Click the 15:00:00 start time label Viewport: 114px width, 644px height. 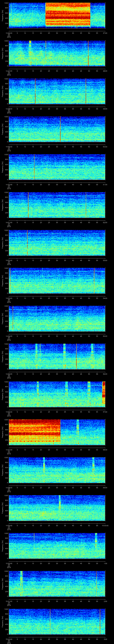click(9, 563)
